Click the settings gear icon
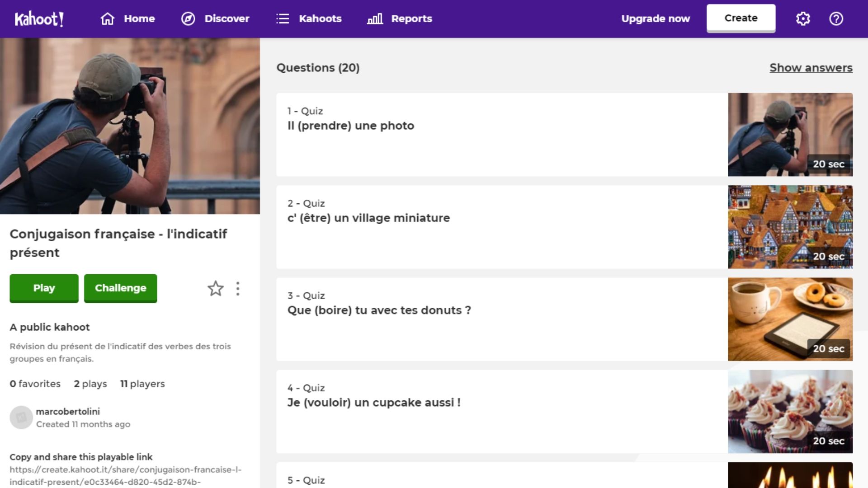 pos(804,19)
